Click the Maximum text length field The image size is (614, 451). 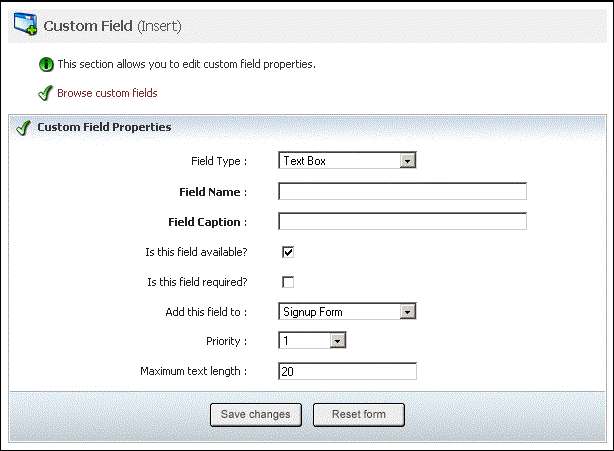point(347,371)
